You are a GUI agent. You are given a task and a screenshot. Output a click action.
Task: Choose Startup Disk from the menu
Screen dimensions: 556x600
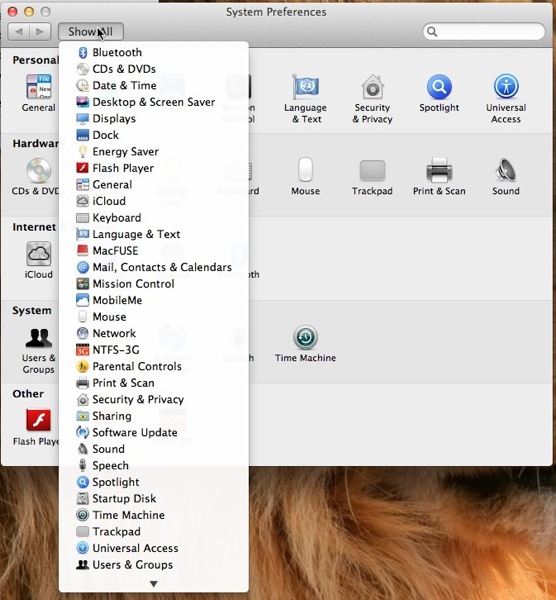click(154, 499)
